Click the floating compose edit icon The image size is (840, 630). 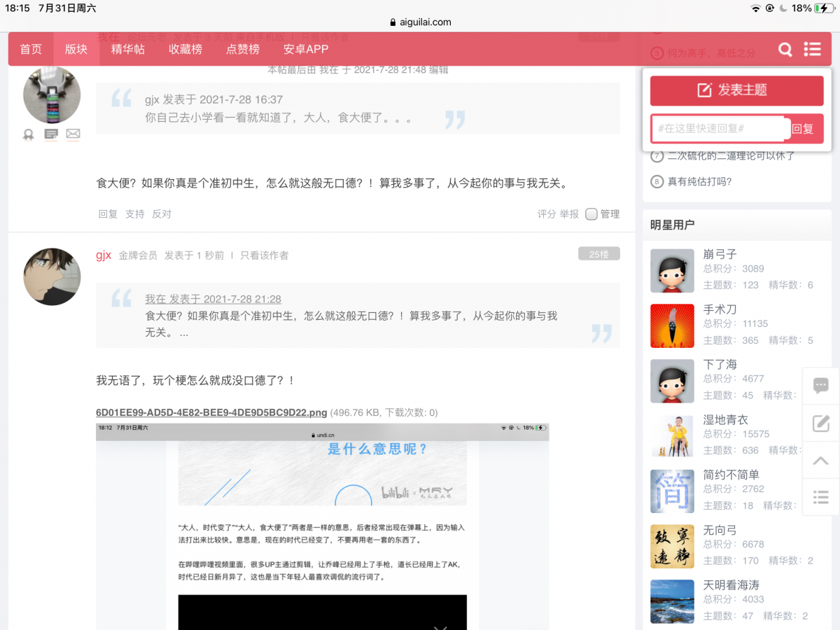pos(821,423)
